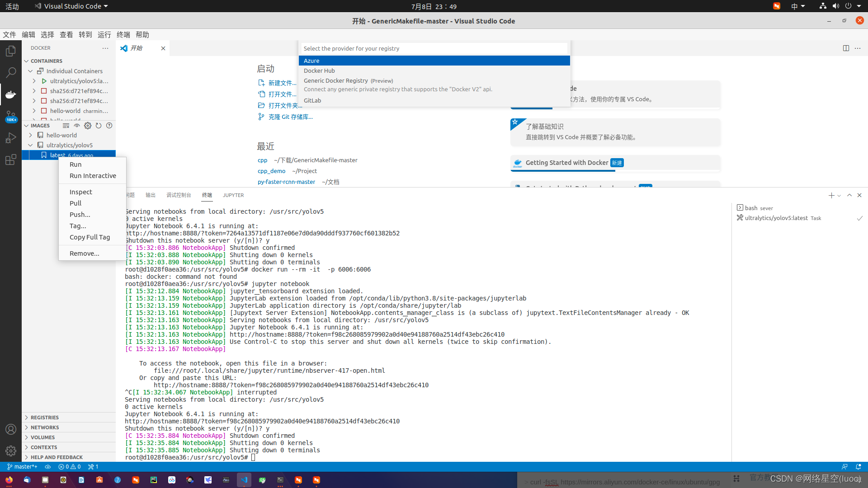
Task: Open the Run and Debug view
Action: (x=10, y=138)
